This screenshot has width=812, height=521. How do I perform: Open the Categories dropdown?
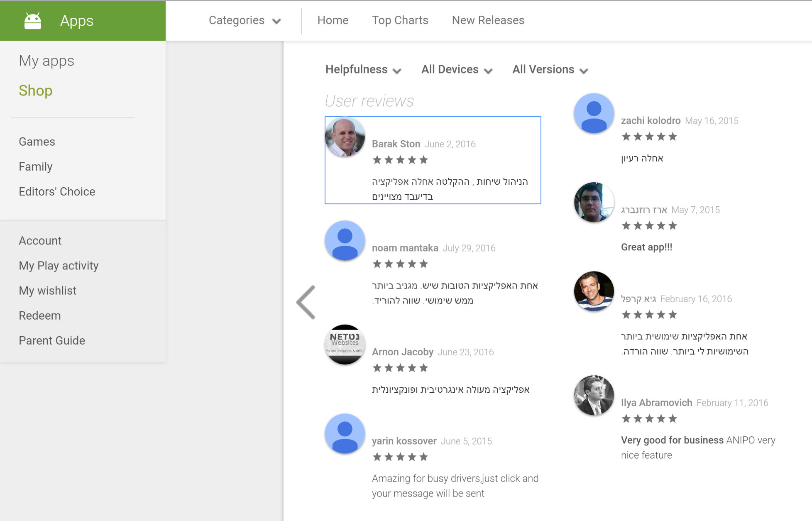pyautogui.click(x=245, y=20)
